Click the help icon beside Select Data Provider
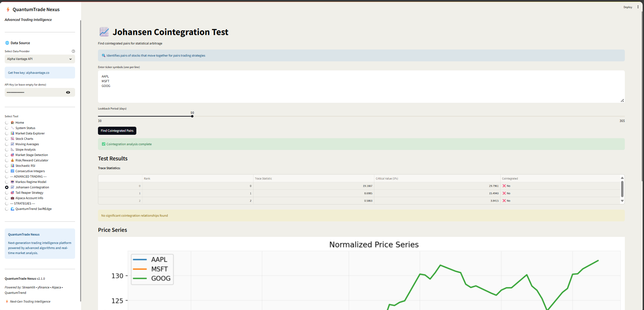Image resolution: width=644 pixels, height=310 pixels. [x=73, y=51]
